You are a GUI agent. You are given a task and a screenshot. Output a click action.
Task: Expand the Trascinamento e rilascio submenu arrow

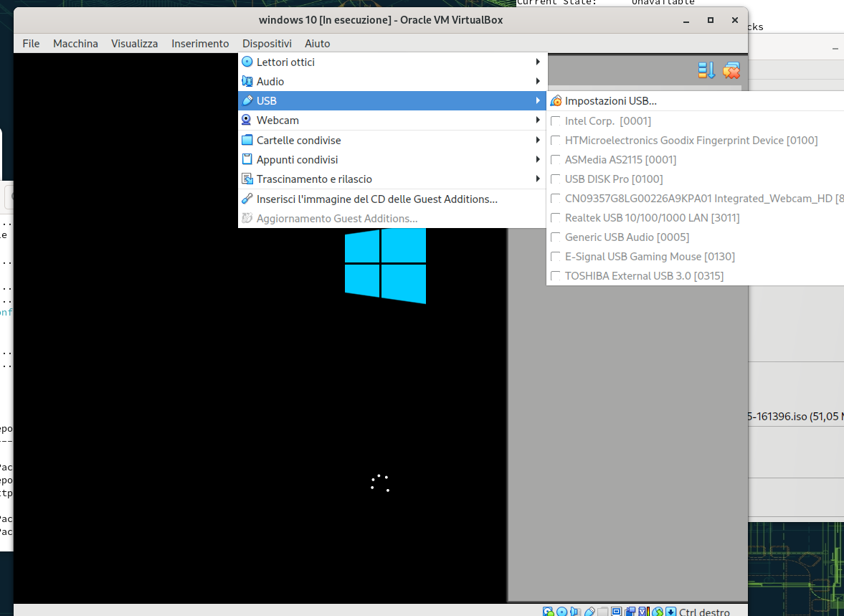click(x=538, y=179)
